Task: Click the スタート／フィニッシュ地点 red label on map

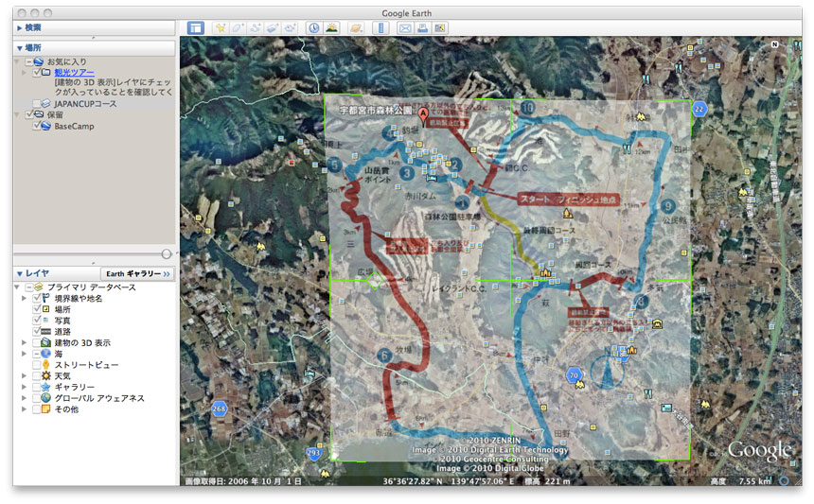Action: coord(569,200)
